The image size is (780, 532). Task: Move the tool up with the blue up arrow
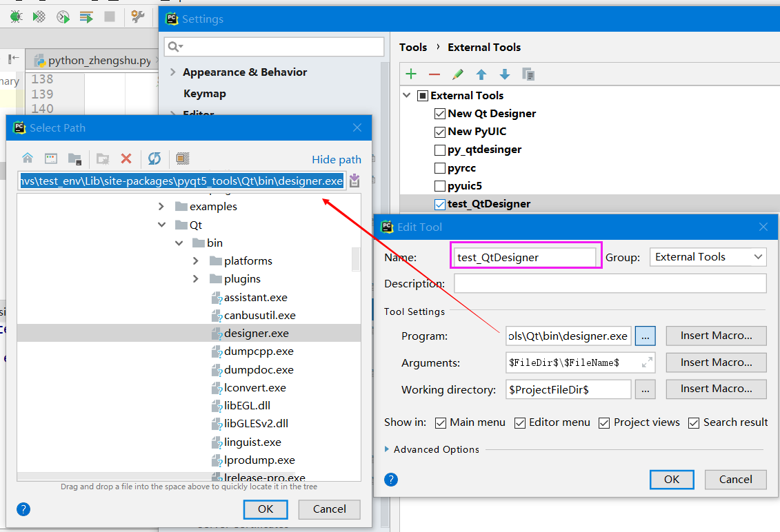tap(481, 74)
